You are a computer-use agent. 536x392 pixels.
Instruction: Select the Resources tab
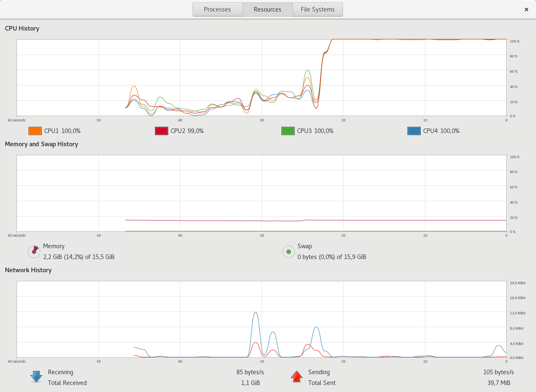267,10
